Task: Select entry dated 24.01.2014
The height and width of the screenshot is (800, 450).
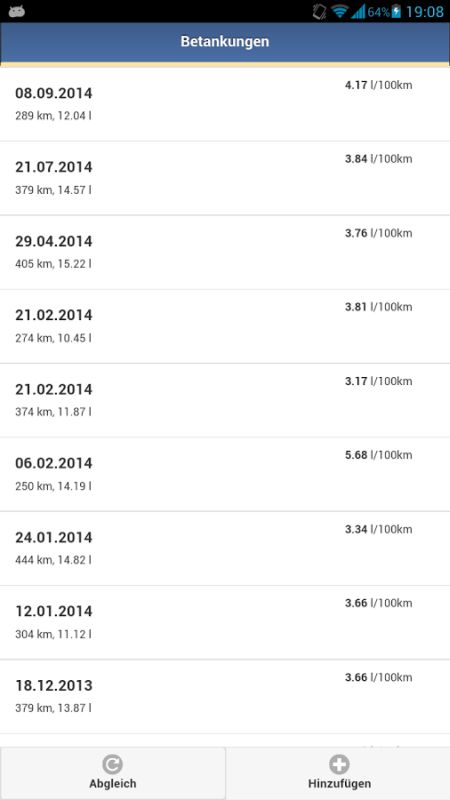Action: 225,548
